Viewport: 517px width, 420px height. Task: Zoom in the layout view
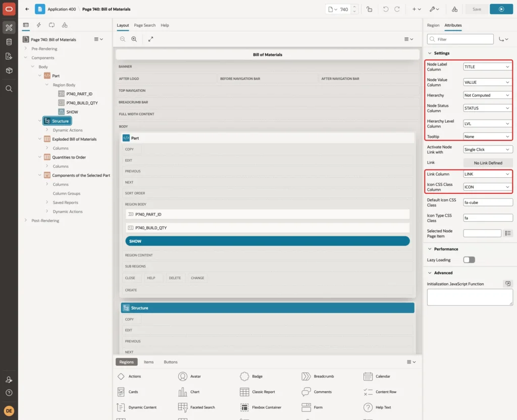tap(134, 39)
